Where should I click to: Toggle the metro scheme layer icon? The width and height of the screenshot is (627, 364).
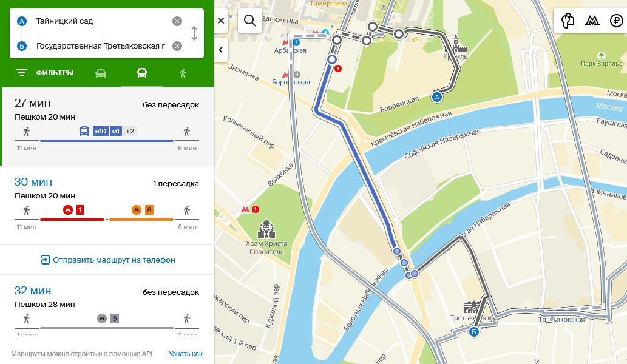click(x=592, y=21)
